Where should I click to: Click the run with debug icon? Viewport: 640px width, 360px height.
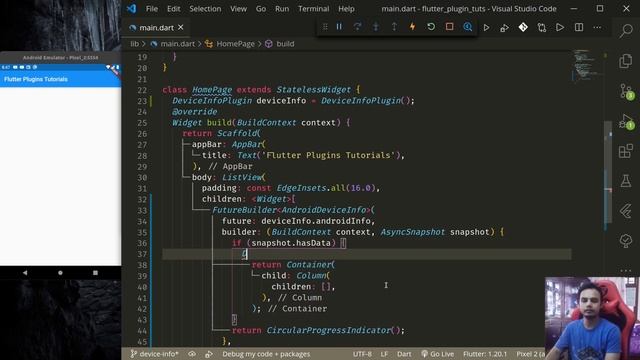click(x=504, y=28)
